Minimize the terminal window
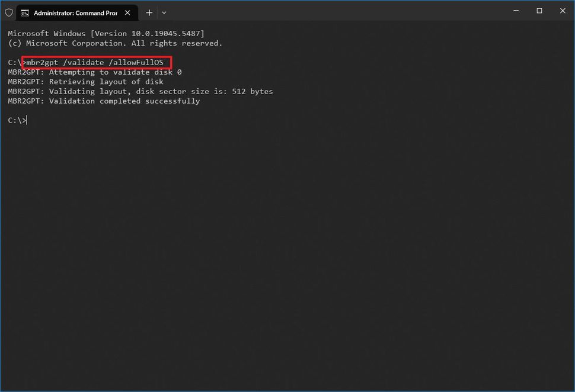Viewport: 575px width, 392px height. pos(516,11)
